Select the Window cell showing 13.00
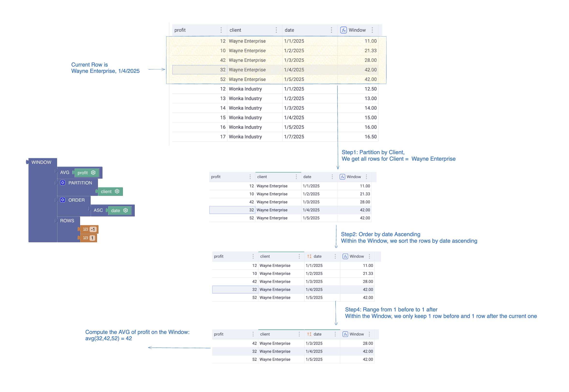Viewport: 569px width, 392px height. pos(358,98)
